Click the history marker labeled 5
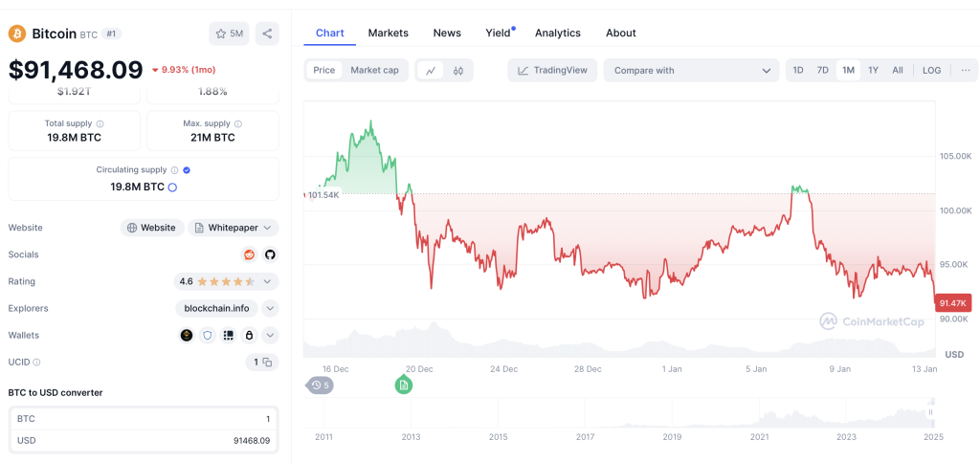This screenshot has width=980, height=463. click(x=320, y=385)
